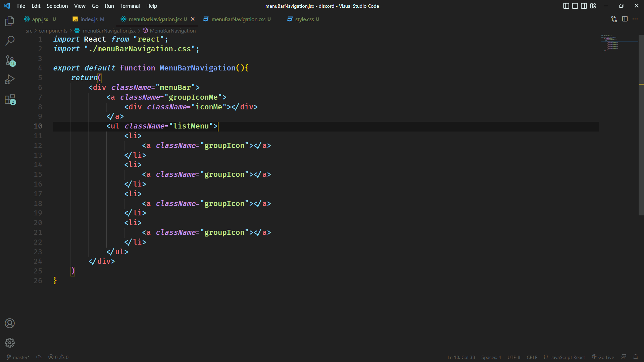Switch to the index.js tab

click(x=89, y=19)
